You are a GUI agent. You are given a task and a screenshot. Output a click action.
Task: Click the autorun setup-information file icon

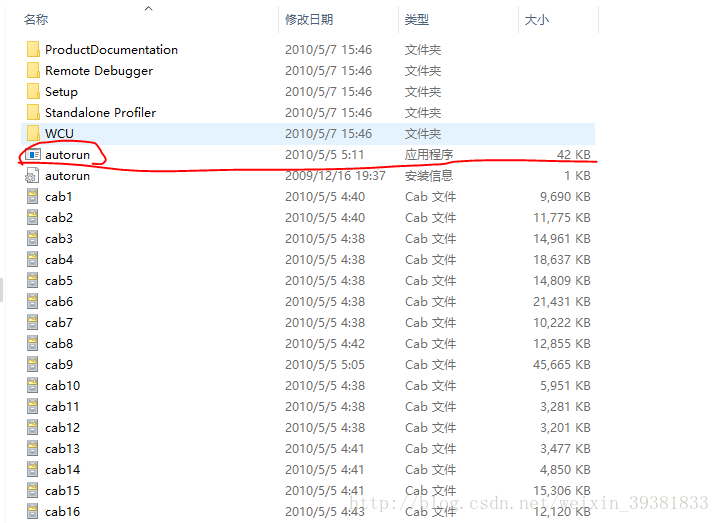[x=32, y=175]
